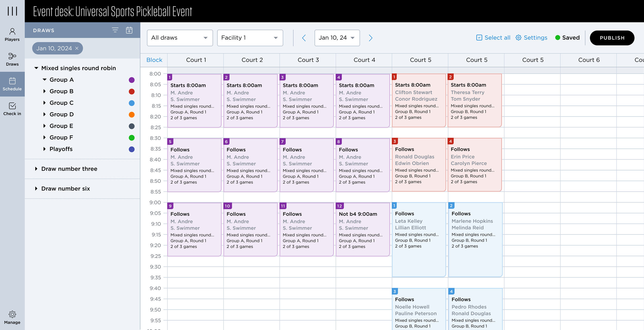This screenshot has height=330, width=644.
Task: Click the purple Group A color swatch
Action: (x=132, y=80)
